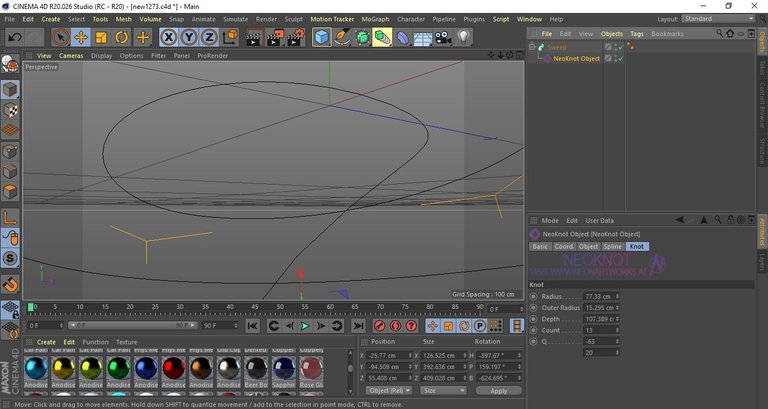This screenshot has width=768, height=409.
Task: Add a Camera object
Action: tap(443, 37)
